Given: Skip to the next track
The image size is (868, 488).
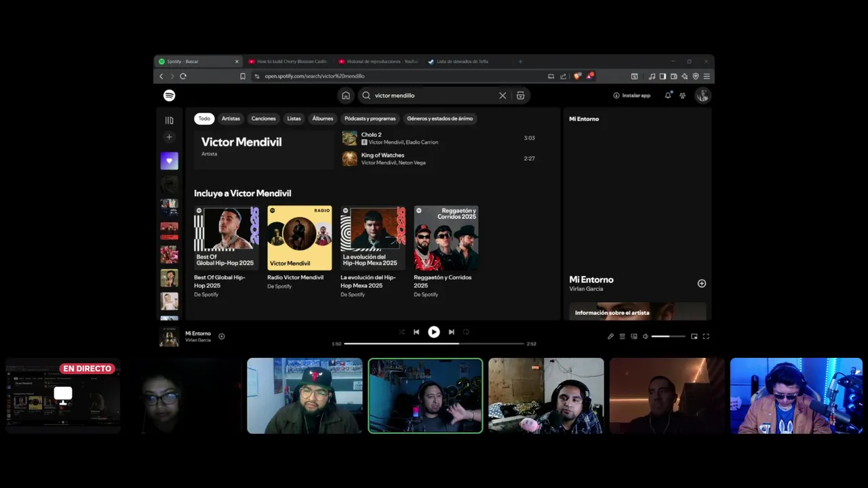Looking at the screenshot, I should 452,332.
